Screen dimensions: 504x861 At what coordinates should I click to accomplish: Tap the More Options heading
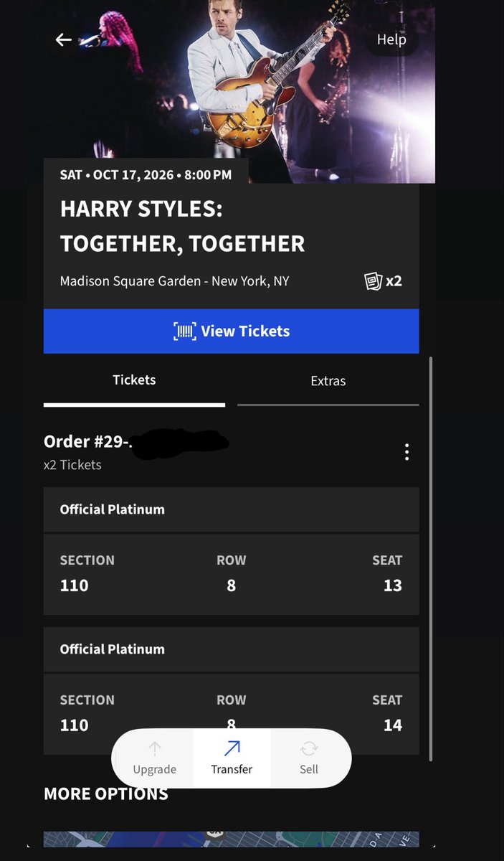pyautogui.click(x=106, y=794)
